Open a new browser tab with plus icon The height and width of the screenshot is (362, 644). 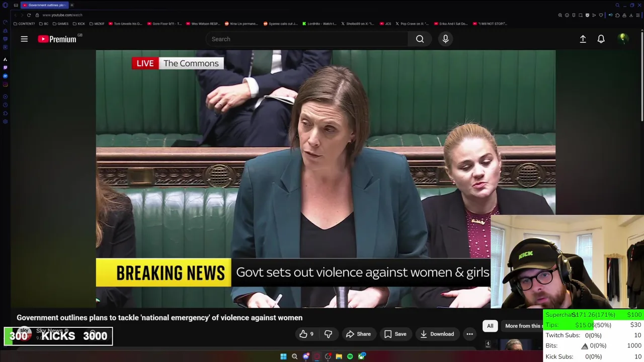(x=72, y=5)
